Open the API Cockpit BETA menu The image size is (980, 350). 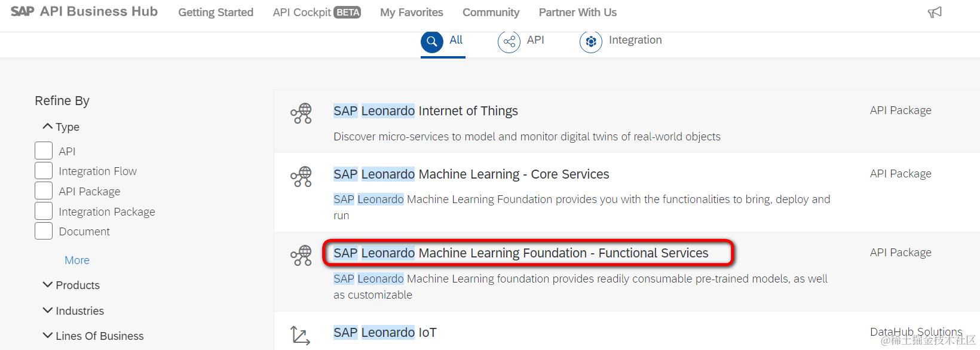(316, 13)
